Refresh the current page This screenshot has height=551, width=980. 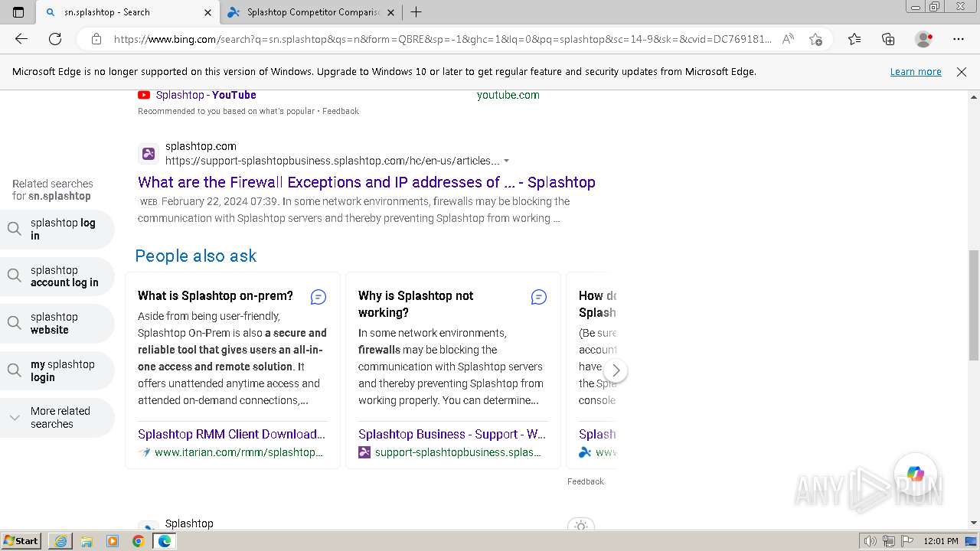pos(55,39)
